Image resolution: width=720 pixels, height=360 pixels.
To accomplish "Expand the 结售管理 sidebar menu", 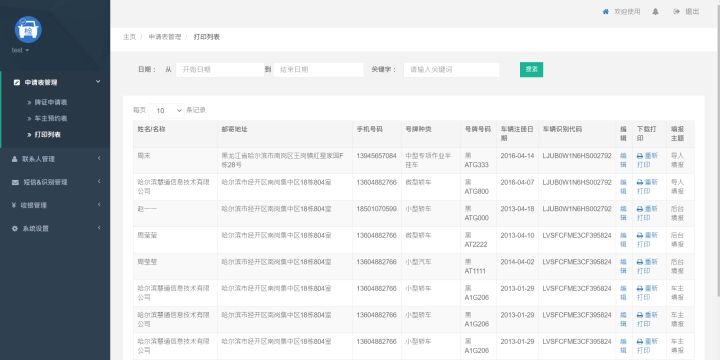I will coord(55,205).
